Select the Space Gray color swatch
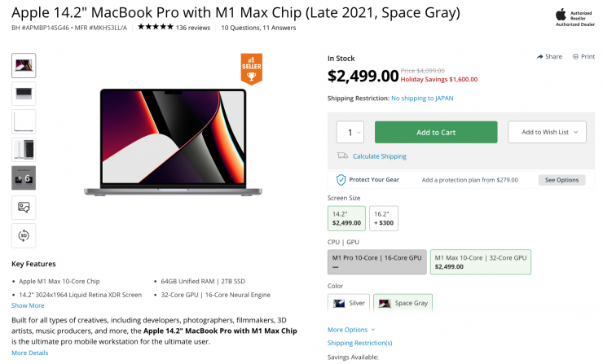Image resolution: width=603 pixels, height=364 pixels. pyautogui.click(x=403, y=303)
